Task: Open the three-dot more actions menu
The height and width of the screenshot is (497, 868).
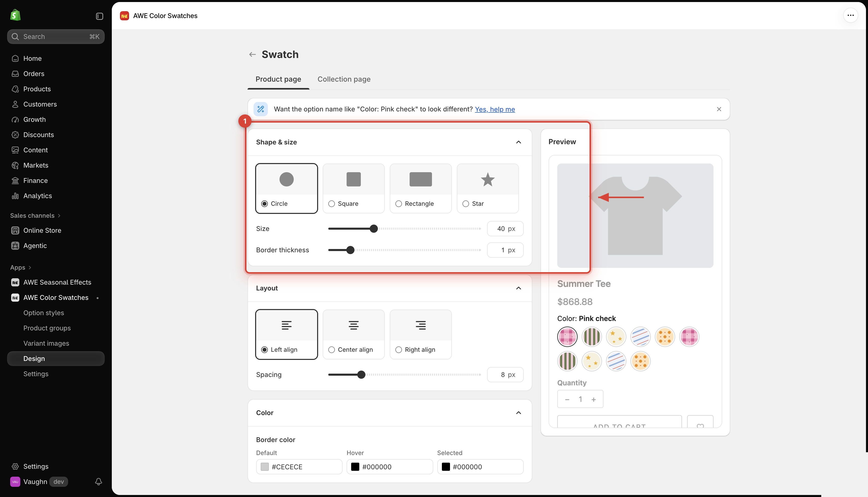Action: click(x=850, y=15)
